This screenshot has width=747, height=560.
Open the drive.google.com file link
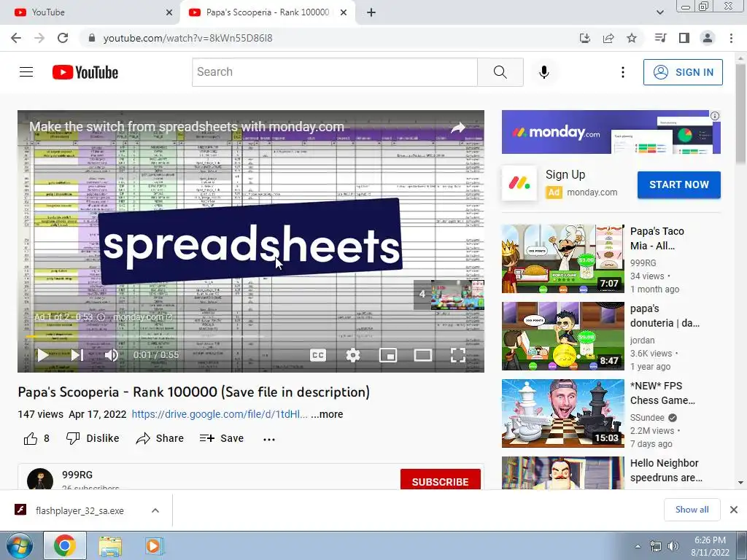click(x=220, y=414)
